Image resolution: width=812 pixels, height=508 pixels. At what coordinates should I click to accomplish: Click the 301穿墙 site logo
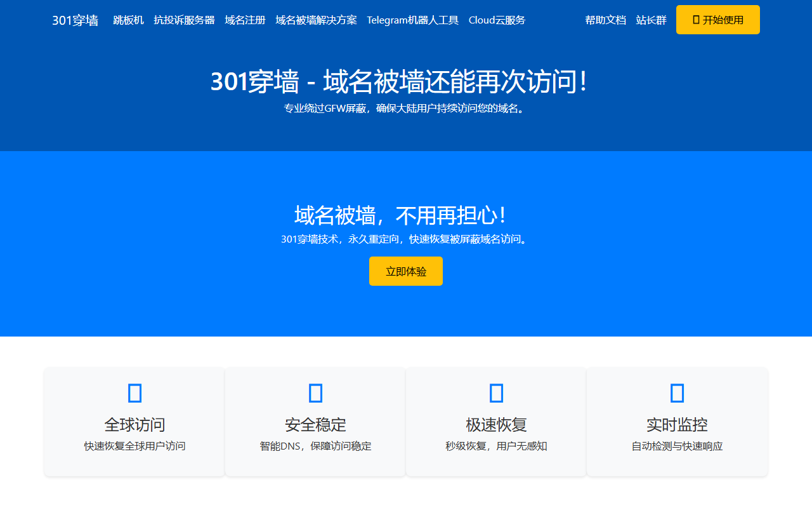click(x=75, y=20)
